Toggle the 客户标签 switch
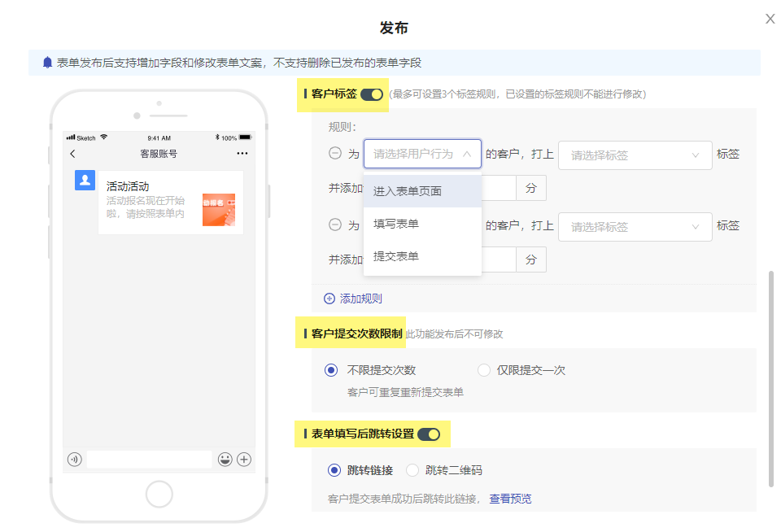The width and height of the screenshot is (781, 532). pyautogui.click(x=372, y=94)
